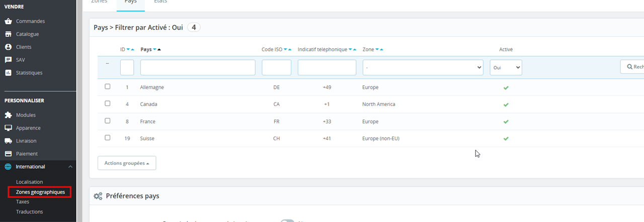Click the SAV chat icon
Image resolution: width=644 pixels, height=222 pixels.
[x=8, y=60]
